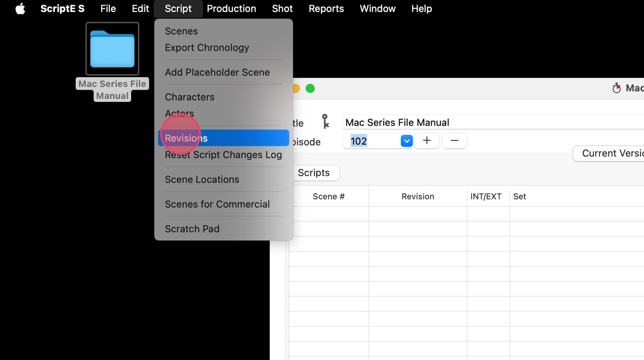
Task: Open the Production menu
Action: (x=231, y=9)
